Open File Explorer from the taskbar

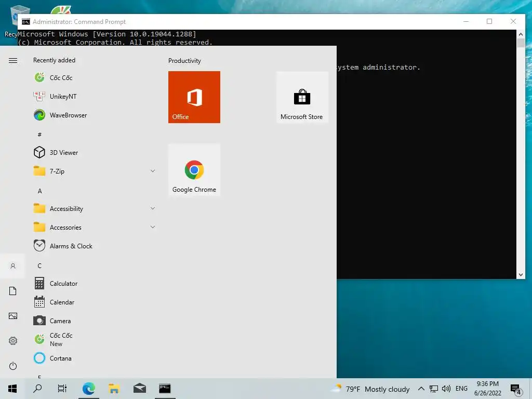click(x=114, y=389)
